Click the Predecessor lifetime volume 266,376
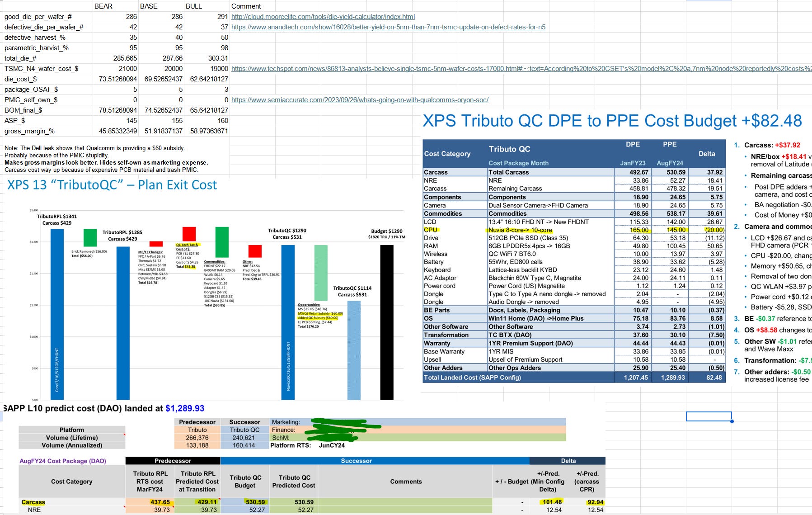This screenshot has width=812, height=515. (x=197, y=438)
